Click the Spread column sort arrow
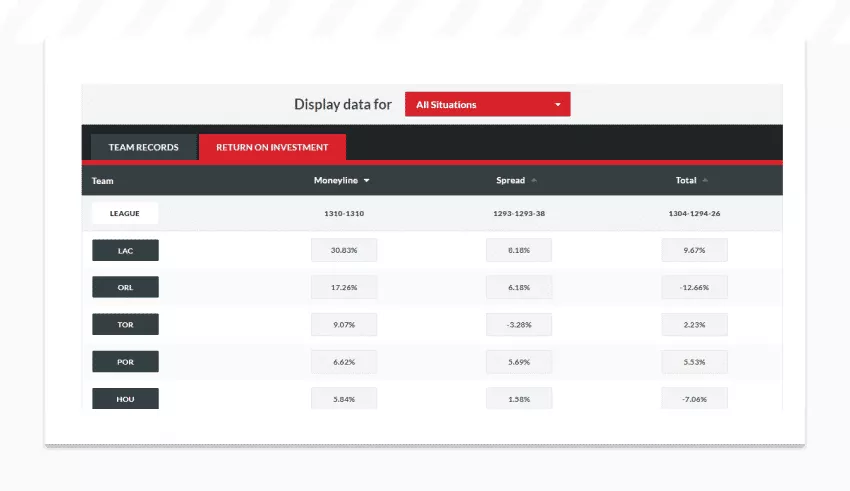Image resolution: width=850 pixels, height=491 pixels. [x=534, y=181]
